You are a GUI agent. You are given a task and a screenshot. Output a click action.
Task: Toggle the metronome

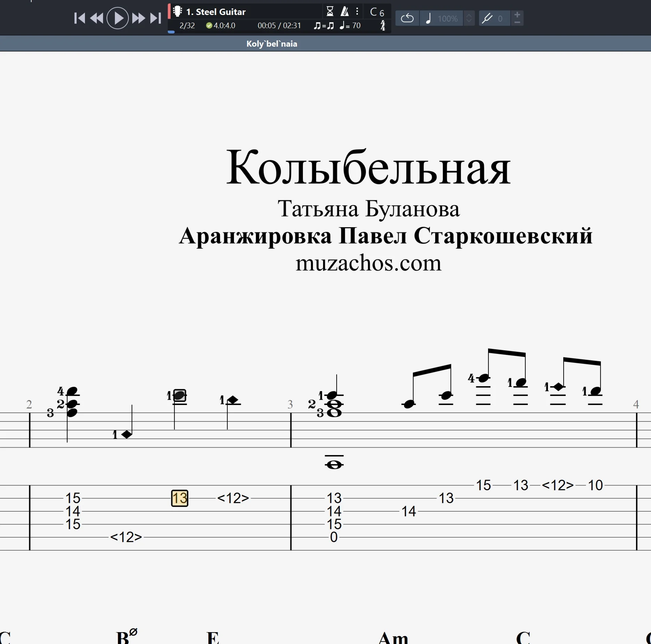345,12
